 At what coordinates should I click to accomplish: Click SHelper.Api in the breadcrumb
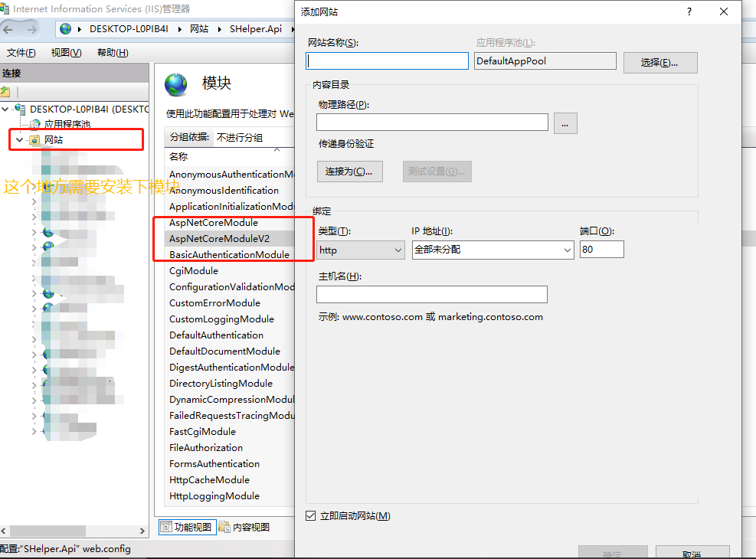point(256,29)
